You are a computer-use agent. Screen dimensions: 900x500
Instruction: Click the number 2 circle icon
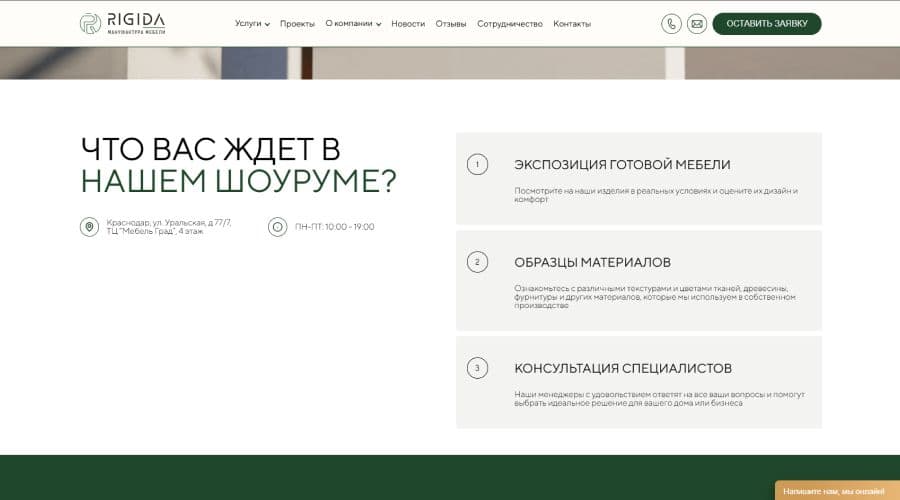477,262
